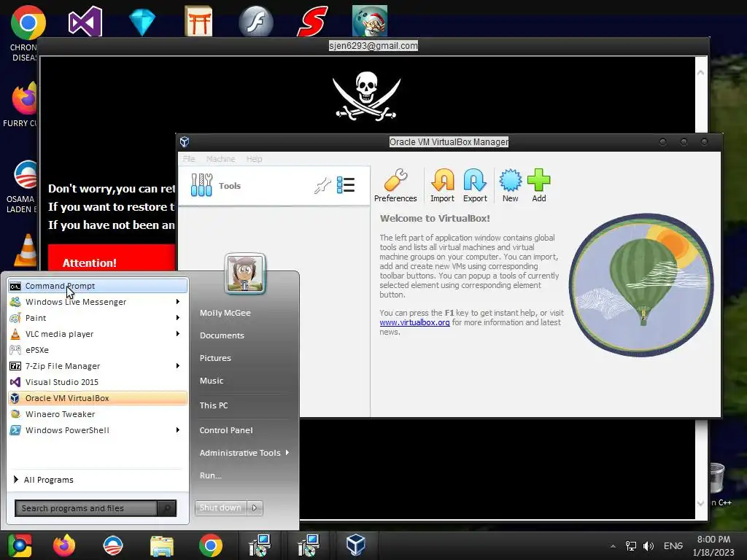Screen dimensions: 747x560
Task: Click scroll-up arrow in ransomware window
Action: pos(701,72)
